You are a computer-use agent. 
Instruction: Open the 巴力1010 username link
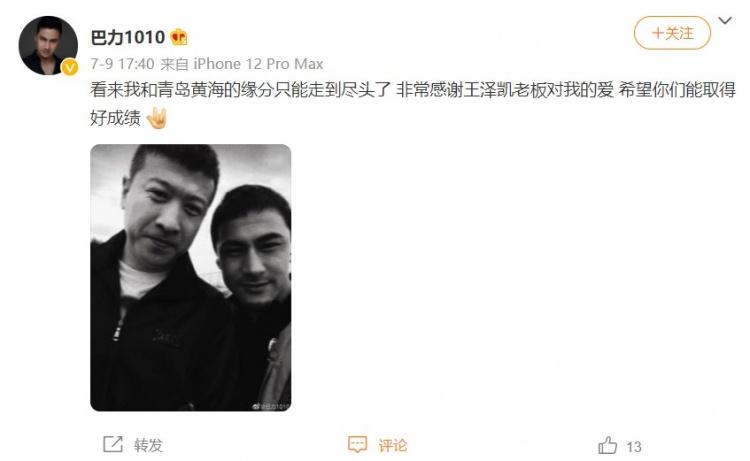coord(128,37)
